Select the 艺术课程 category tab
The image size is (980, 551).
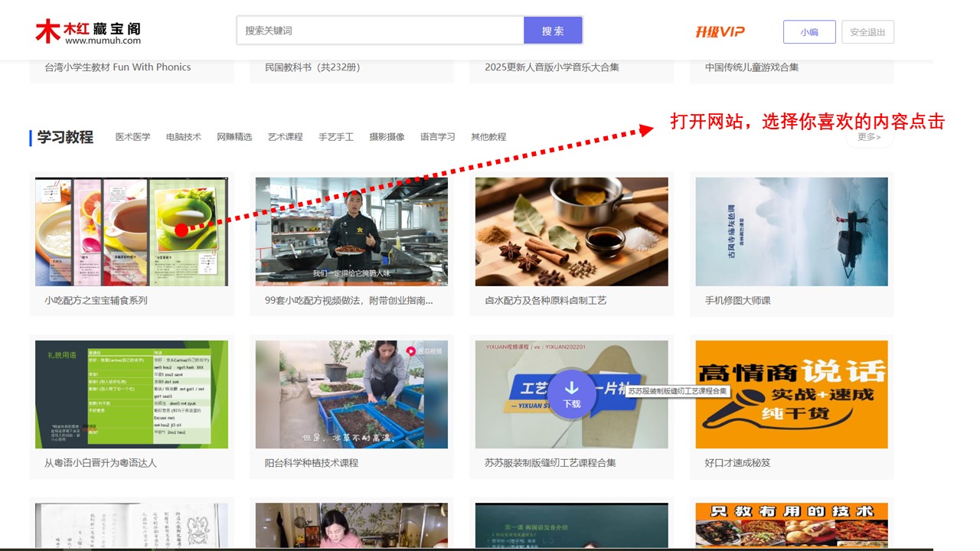286,137
